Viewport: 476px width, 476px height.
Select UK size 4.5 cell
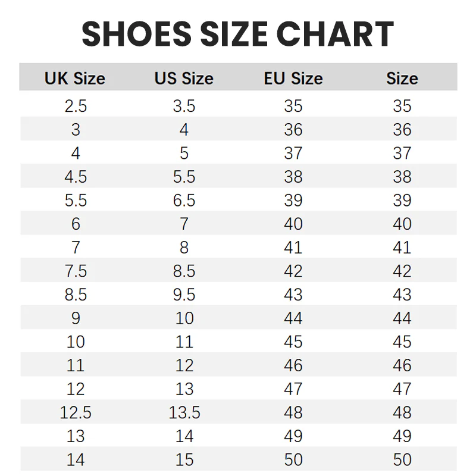point(76,177)
